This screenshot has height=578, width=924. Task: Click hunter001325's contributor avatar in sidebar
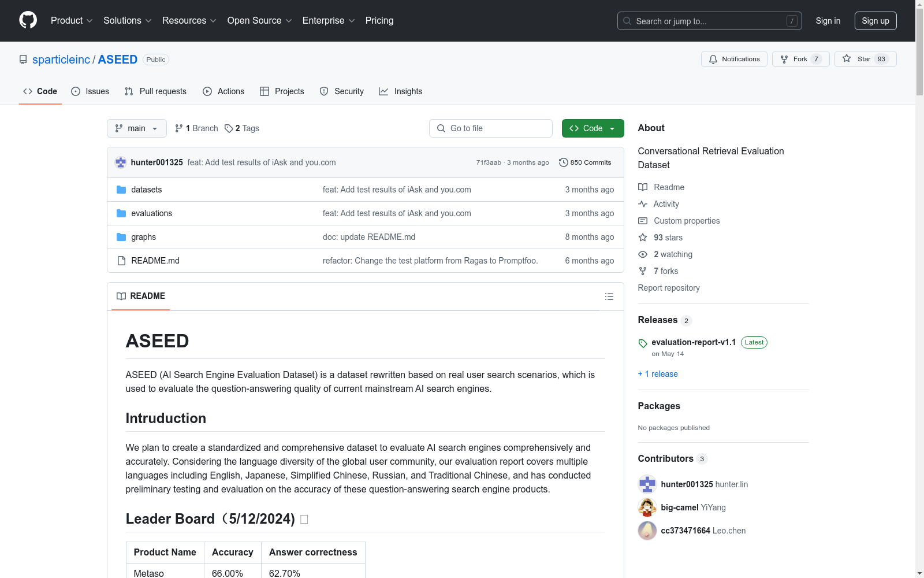(647, 484)
